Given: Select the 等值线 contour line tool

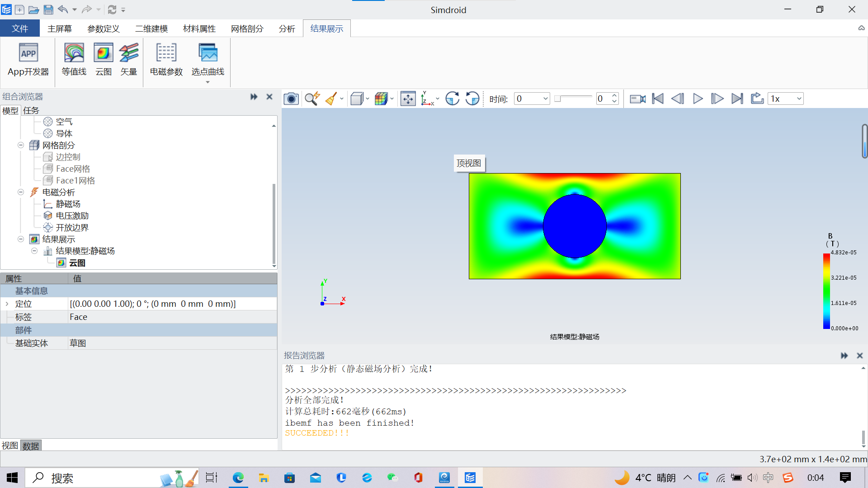Looking at the screenshot, I should point(74,60).
